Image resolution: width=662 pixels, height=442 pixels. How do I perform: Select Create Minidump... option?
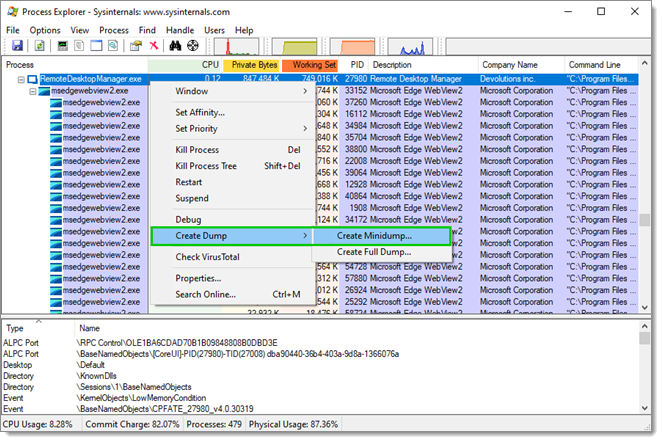pyautogui.click(x=382, y=236)
